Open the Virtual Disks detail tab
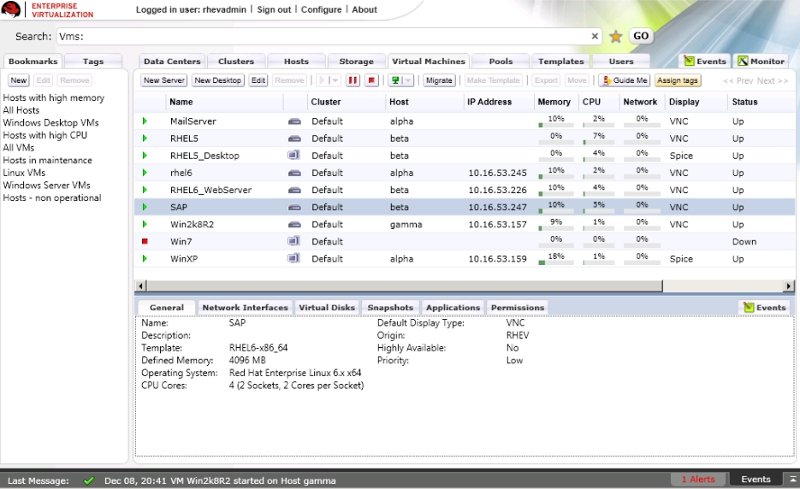Viewport: 800px width, 489px height. click(x=327, y=307)
